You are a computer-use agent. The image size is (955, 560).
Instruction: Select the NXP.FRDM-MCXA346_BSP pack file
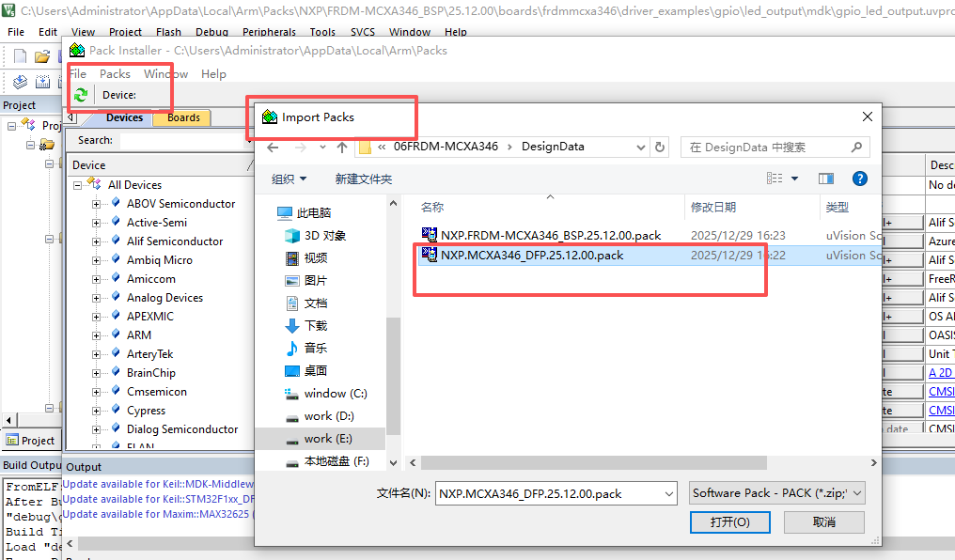(550, 235)
